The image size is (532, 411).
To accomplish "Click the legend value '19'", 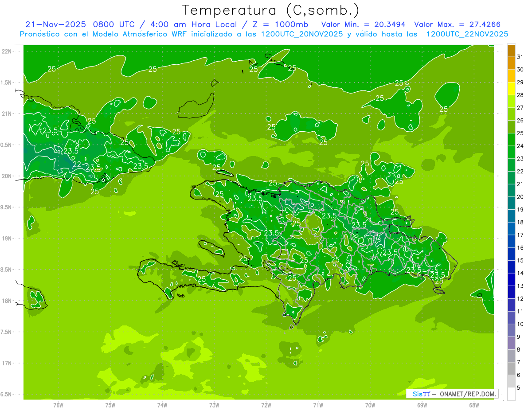I will [520, 209].
